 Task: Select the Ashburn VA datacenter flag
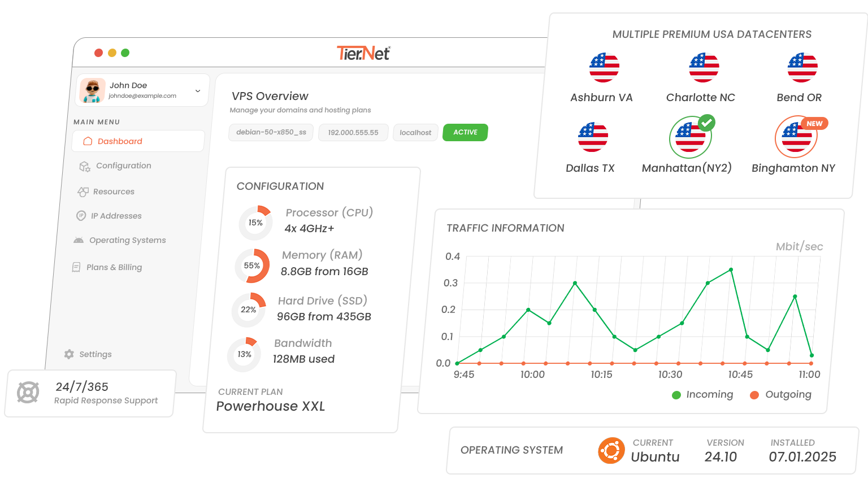604,67
